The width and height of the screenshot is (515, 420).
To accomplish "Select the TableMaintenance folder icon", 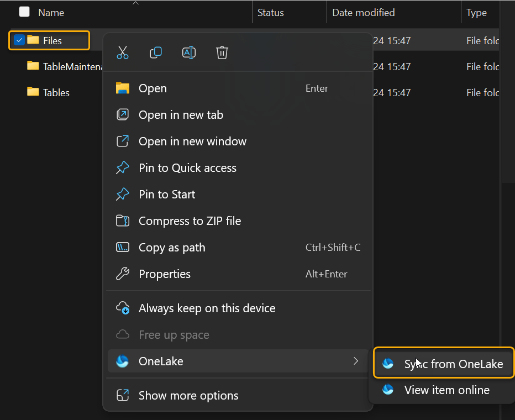I will pos(33,66).
